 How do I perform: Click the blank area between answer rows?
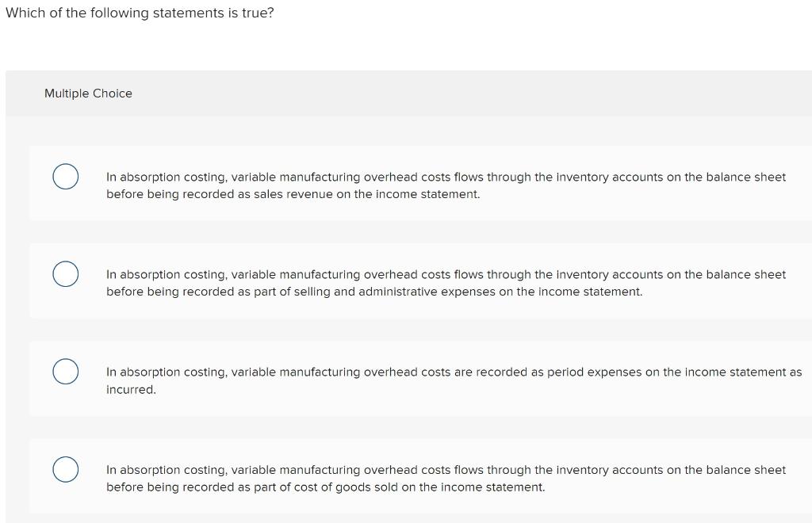406,231
